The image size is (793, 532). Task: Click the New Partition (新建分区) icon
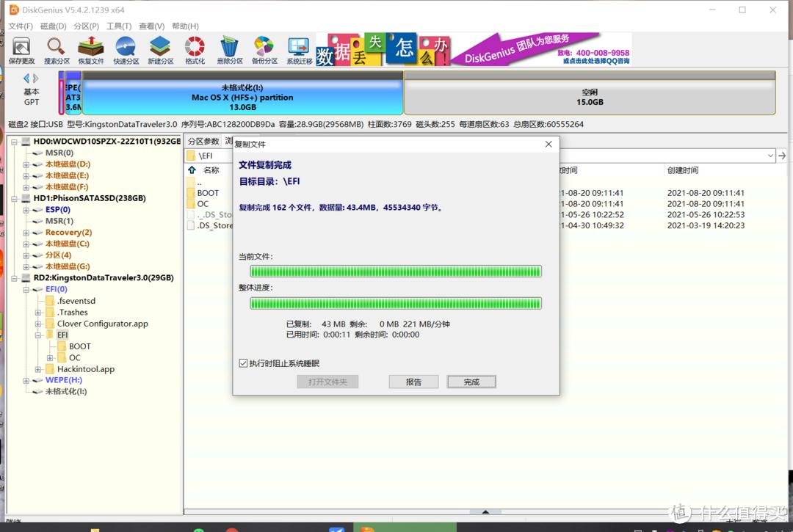point(160,50)
